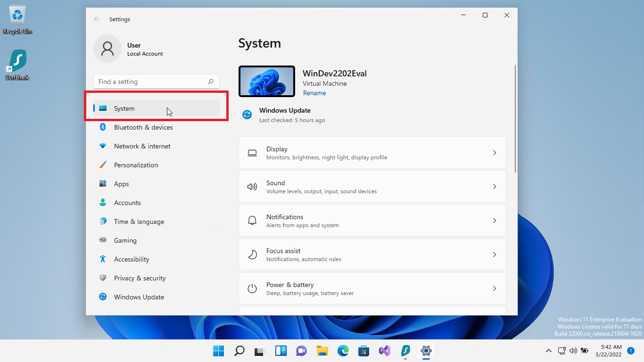Click the Power & battery power icon
This screenshot has height=362, width=644.
(252, 288)
